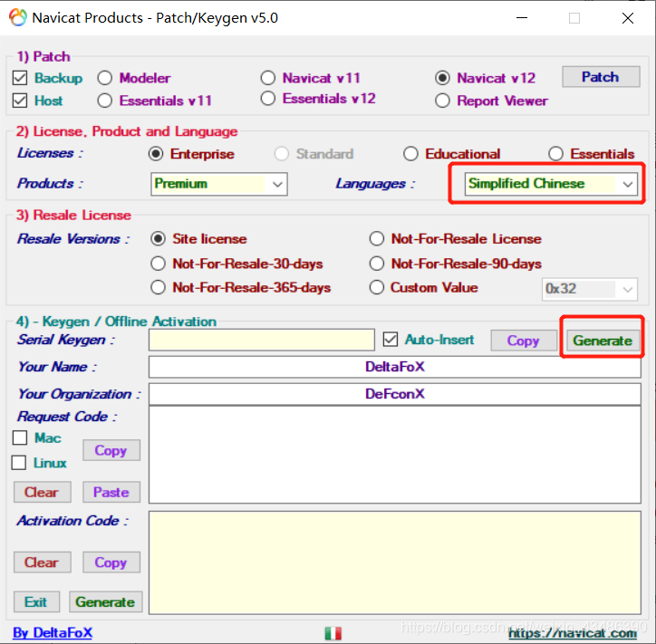Click the Exit button

click(x=36, y=602)
